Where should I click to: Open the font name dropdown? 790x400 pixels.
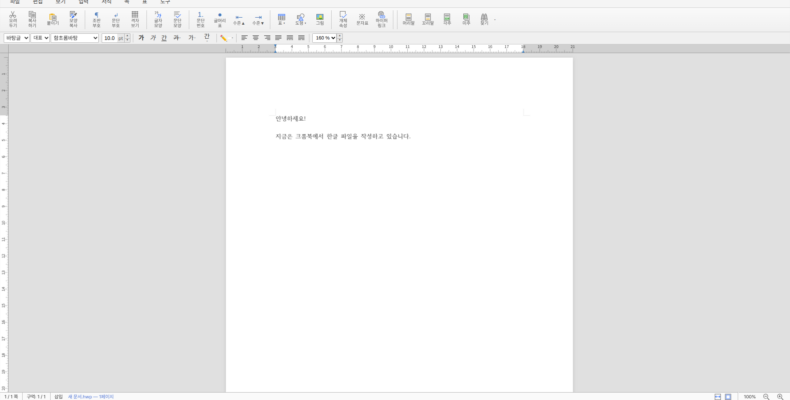coord(75,38)
